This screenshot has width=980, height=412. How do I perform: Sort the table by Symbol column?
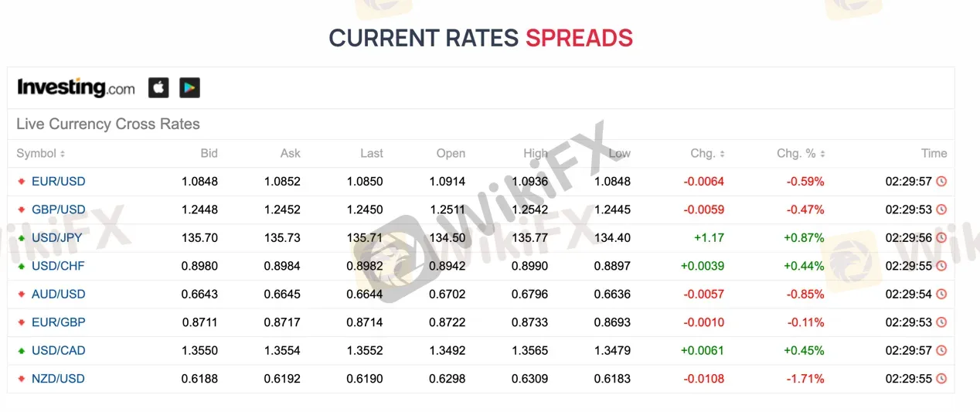click(41, 154)
